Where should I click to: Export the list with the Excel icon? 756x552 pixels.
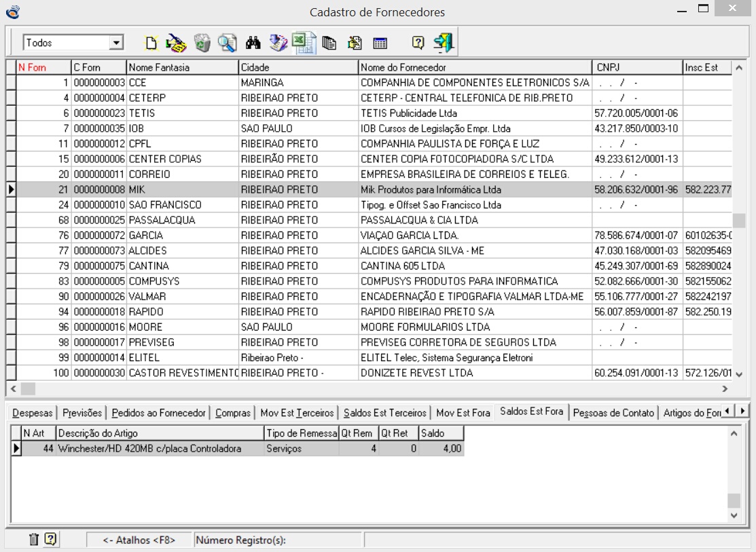304,43
